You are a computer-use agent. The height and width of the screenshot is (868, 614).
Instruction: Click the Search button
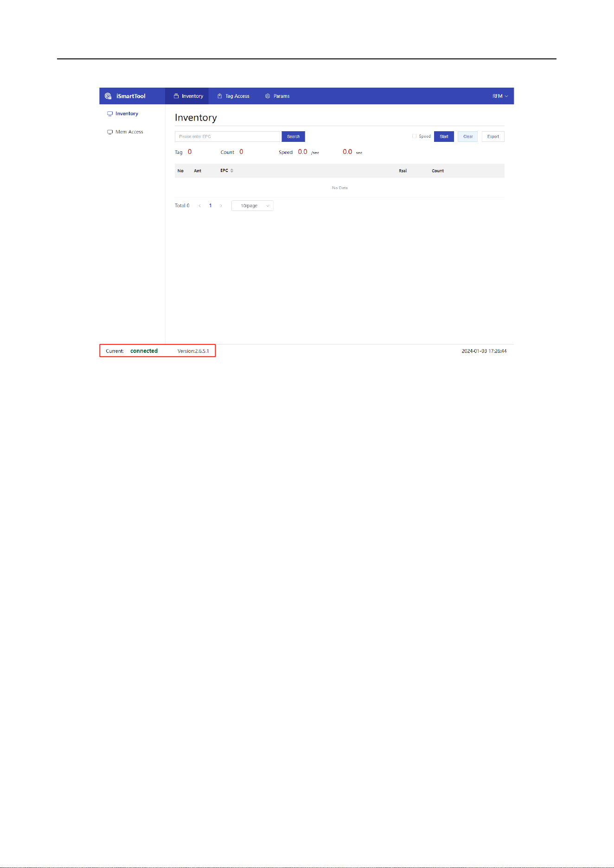pyautogui.click(x=293, y=136)
